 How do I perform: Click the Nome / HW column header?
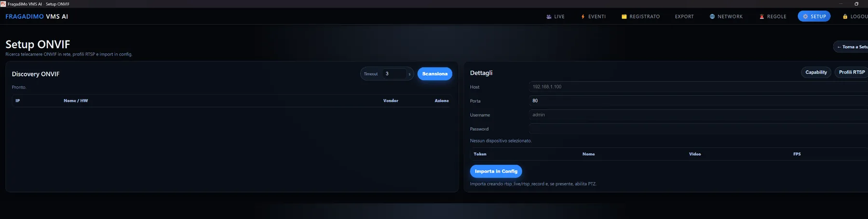click(x=76, y=101)
